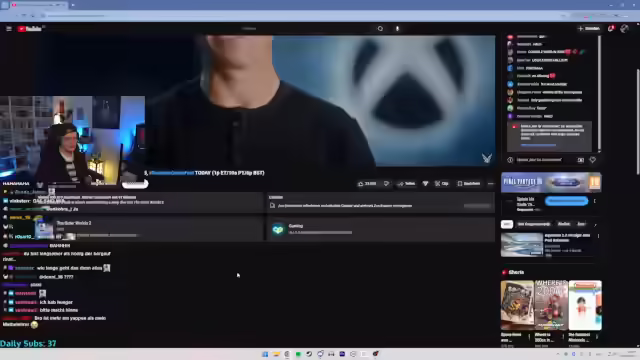Viewport: 640px width, 360px height.
Task: Click the Shorts section header
Action: [513, 272]
